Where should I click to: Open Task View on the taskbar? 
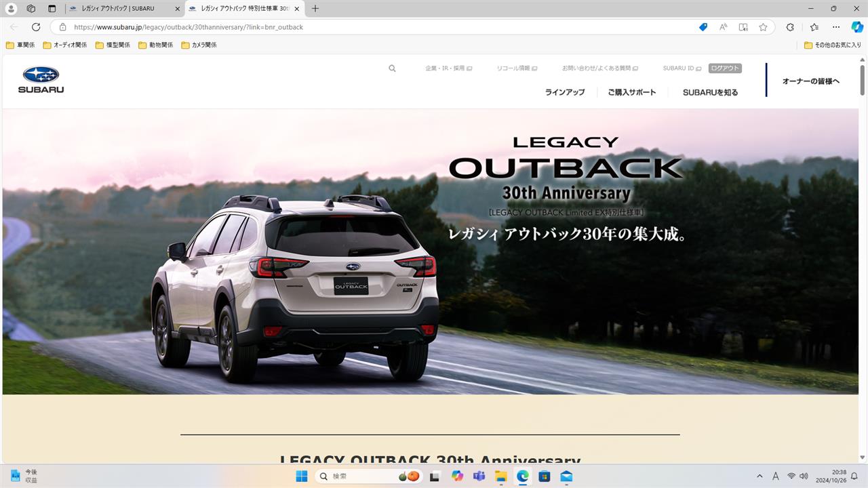[x=435, y=476]
